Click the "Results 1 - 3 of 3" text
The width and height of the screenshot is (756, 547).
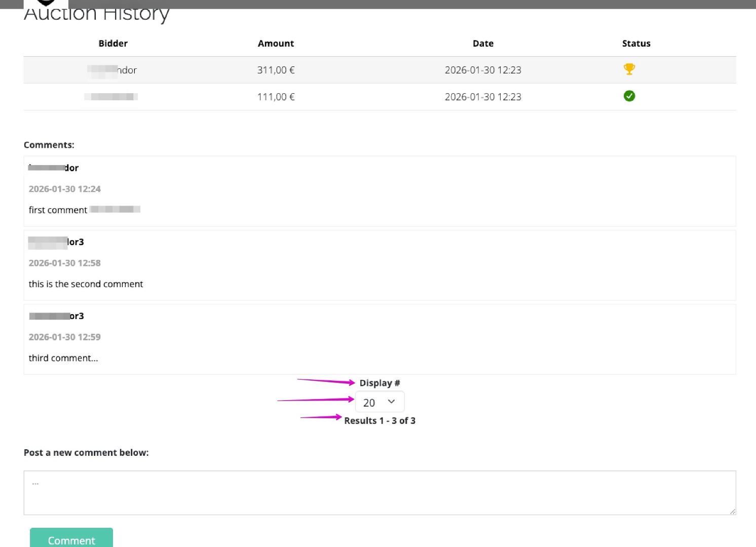pyautogui.click(x=380, y=421)
